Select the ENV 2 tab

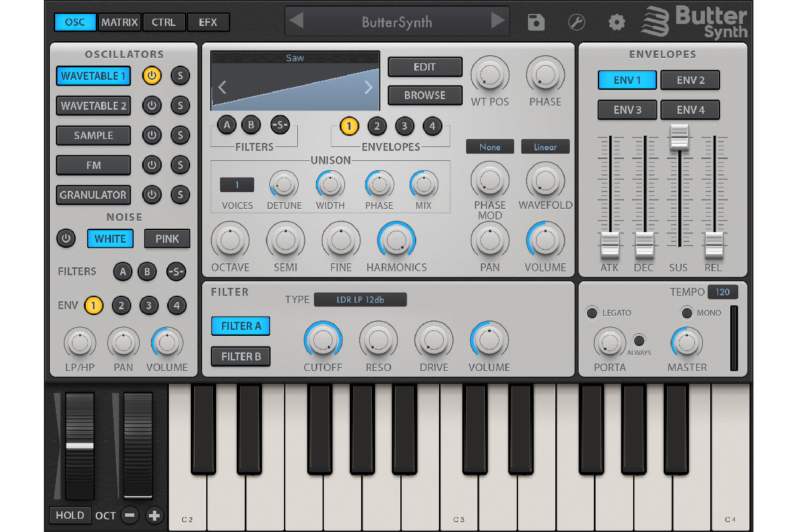point(690,80)
